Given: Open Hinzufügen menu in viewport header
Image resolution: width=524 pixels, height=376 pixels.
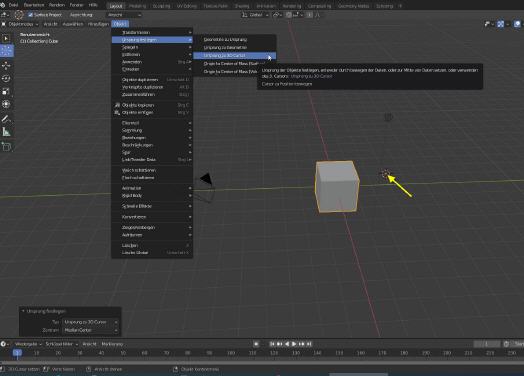Looking at the screenshot, I should tap(98, 24).
